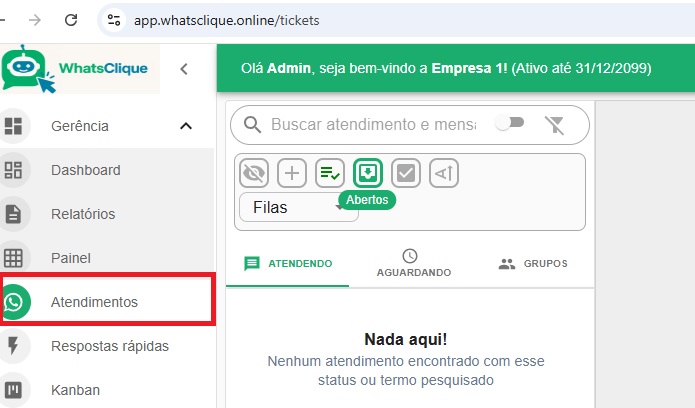Switch to the Aguardando tab

pos(414,263)
